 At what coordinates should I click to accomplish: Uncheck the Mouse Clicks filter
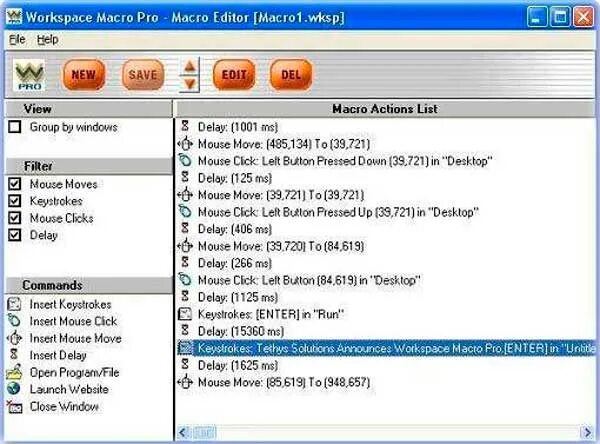pos(15,218)
